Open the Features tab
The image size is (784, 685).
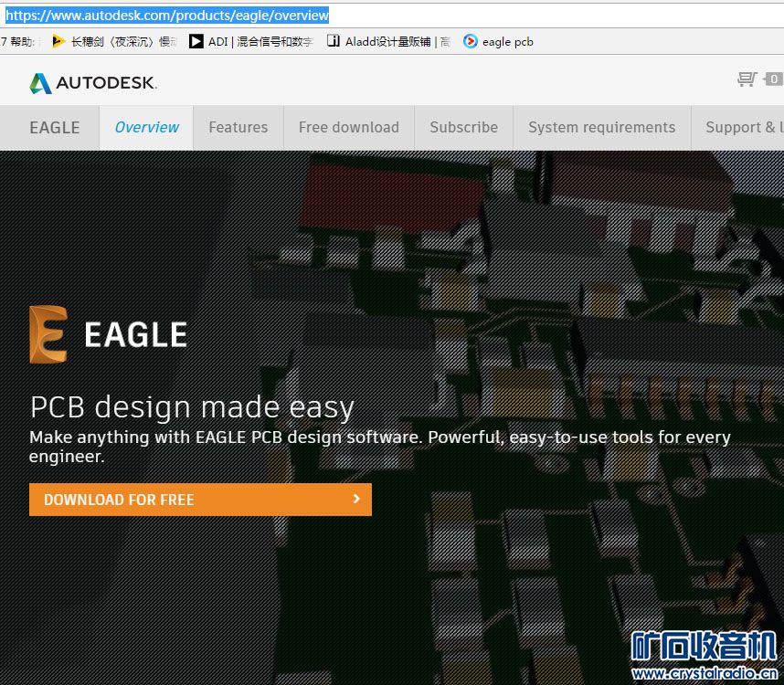(x=238, y=128)
